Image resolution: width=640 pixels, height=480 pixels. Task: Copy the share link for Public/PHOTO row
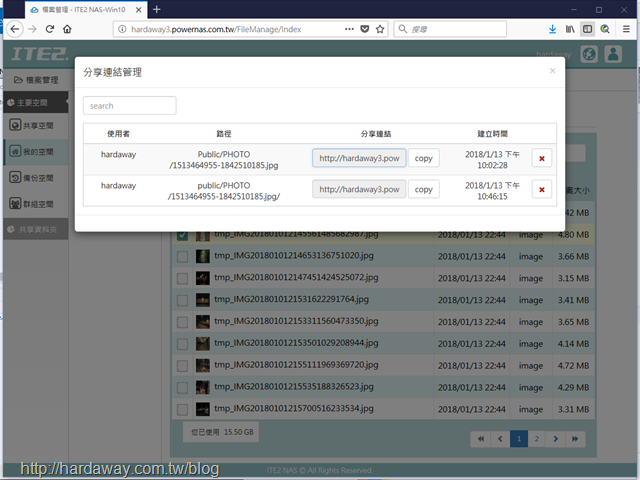click(x=424, y=158)
